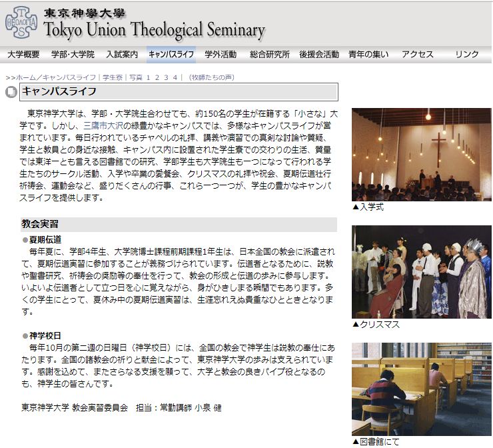Open the 学生寮 breadcrumb link
The image size is (493, 448).
(112, 77)
